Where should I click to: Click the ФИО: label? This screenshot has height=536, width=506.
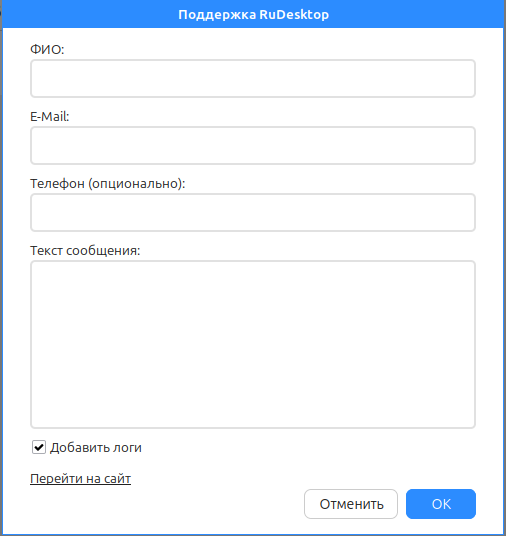point(47,50)
